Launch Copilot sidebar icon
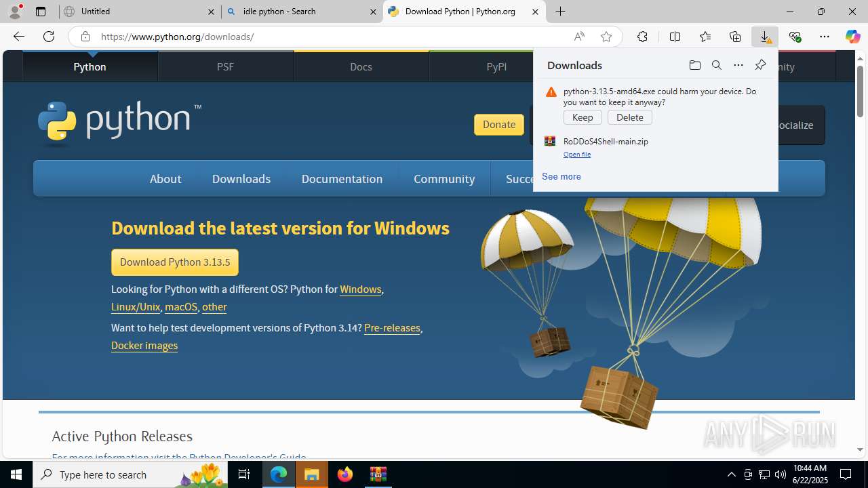 853,37
